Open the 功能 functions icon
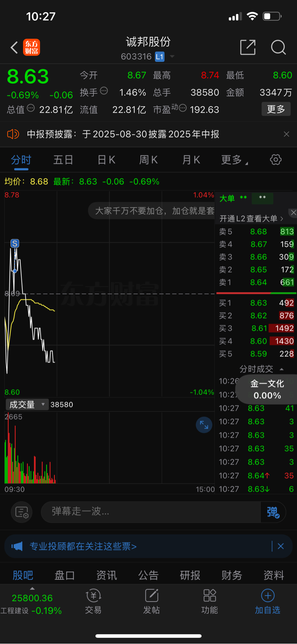Image resolution: width=297 pixels, height=644 pixels. click(x=209, y=602)
